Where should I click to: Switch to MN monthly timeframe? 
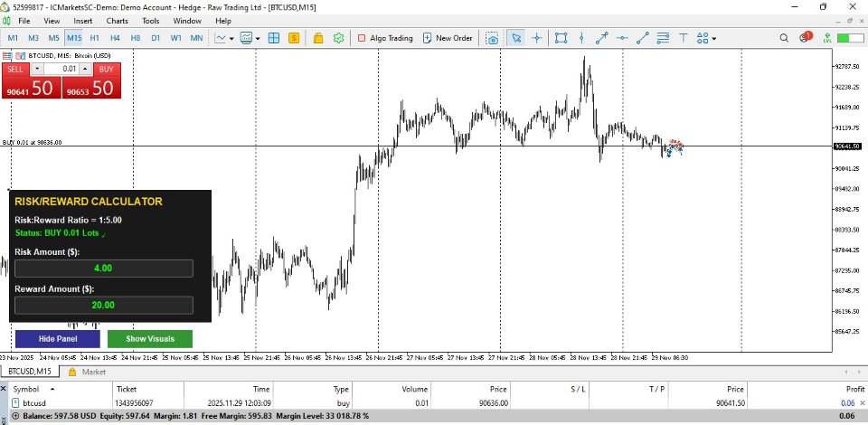coord(196,38)
